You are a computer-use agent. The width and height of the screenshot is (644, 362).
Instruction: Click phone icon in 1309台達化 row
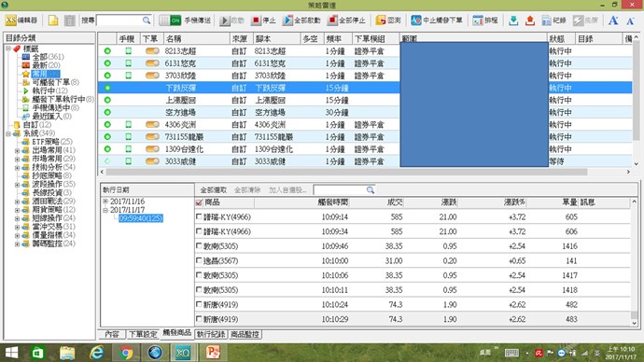coord(128,149)
